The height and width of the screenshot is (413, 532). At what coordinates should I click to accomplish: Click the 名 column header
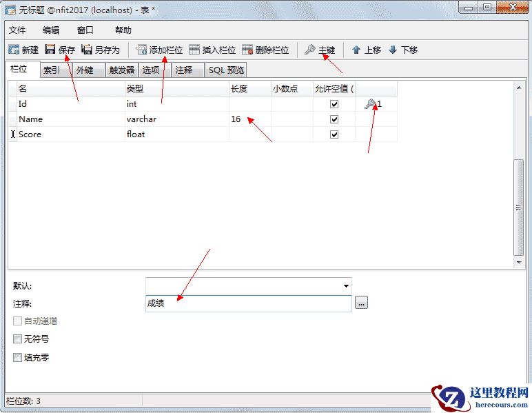click(x=70, y=89)
